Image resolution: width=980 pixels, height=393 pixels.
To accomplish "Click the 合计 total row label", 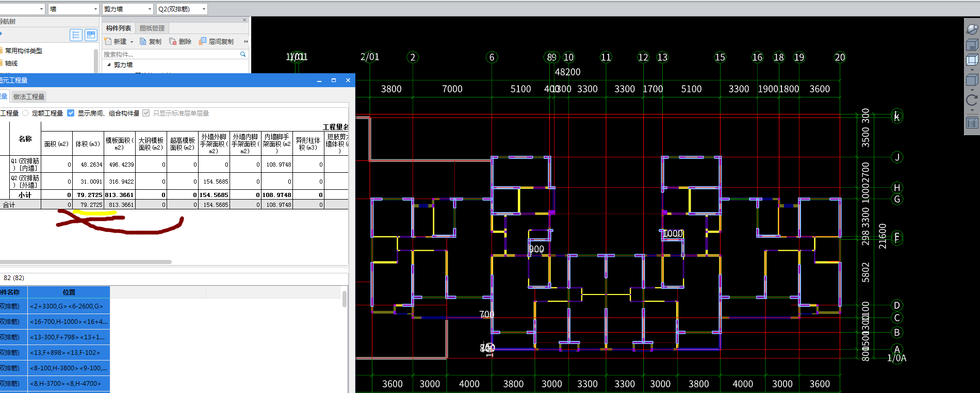I will 9,205.
